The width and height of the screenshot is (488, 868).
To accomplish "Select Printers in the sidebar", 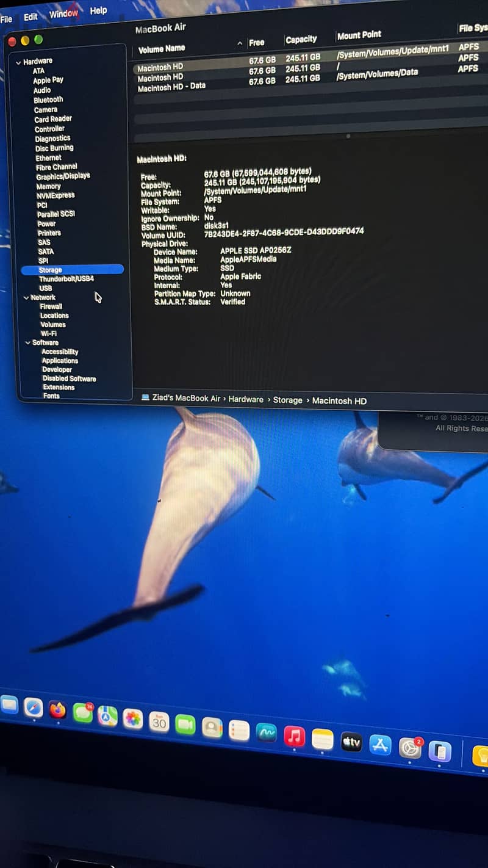I will click(49, 233).
